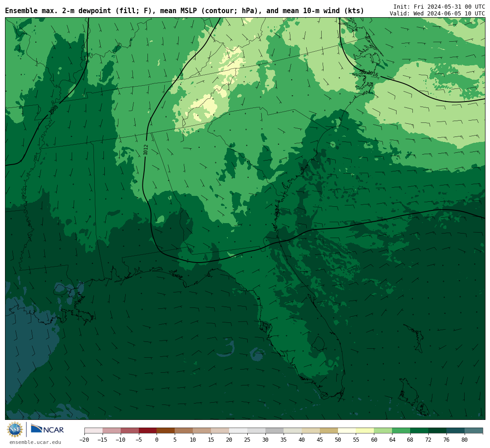This screenshot has height=448, width=490.
Task: Click the 1016 contour label
Action: tap(372, 74)
